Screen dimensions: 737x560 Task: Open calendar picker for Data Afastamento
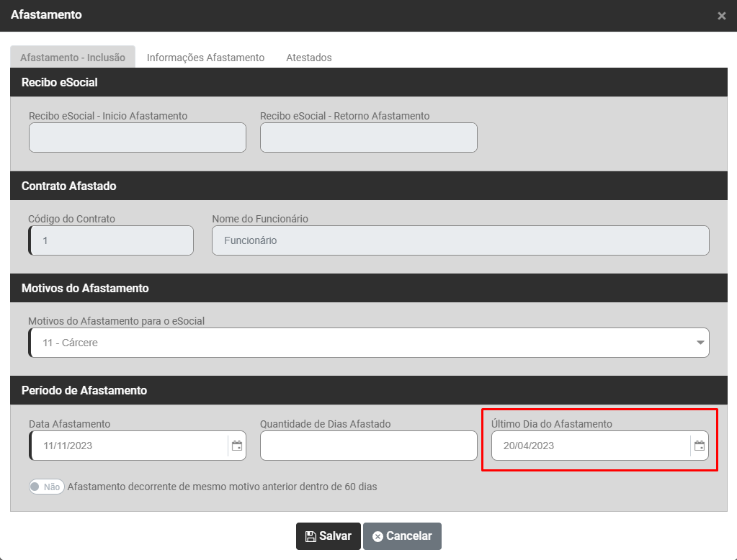pyautogui.click(x=237, y=446)
